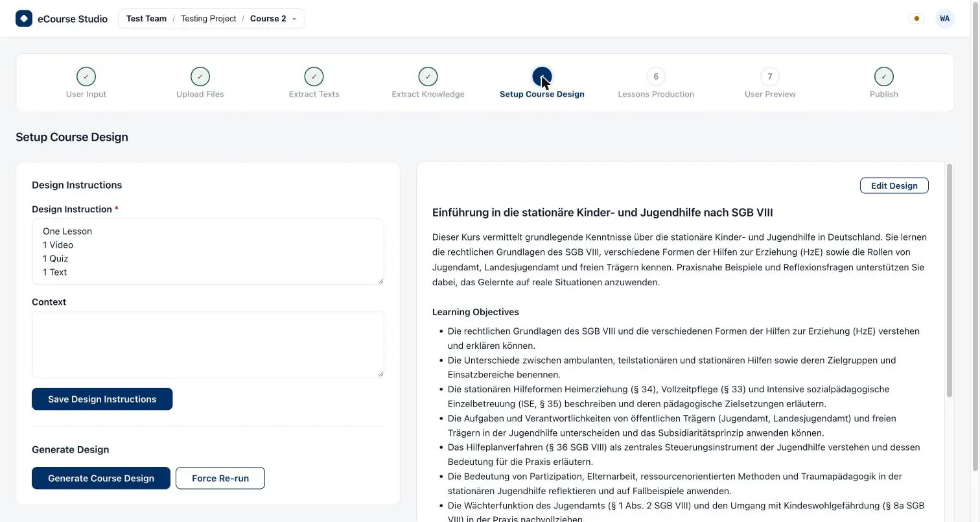This screenshot has height=522, width=980.
Task: Open Test Team in the breadcrumb
Action: pyautogui.click(x=146, y=18)
